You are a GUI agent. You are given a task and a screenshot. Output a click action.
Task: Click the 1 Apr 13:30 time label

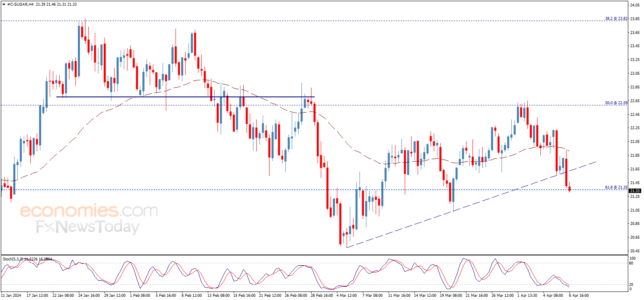(527, 296)
